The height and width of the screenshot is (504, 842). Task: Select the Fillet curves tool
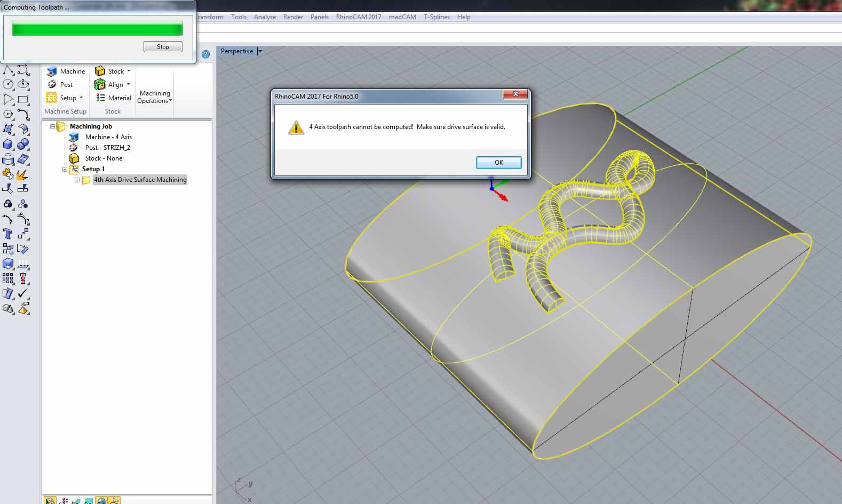coord(23,114)
